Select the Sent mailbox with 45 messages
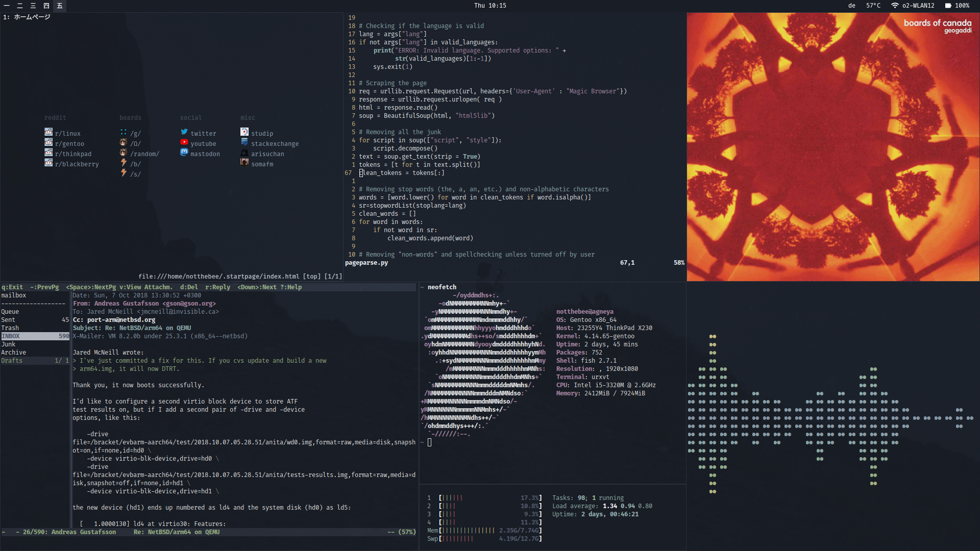Screen dimensions: 980x551 [35, 320]
